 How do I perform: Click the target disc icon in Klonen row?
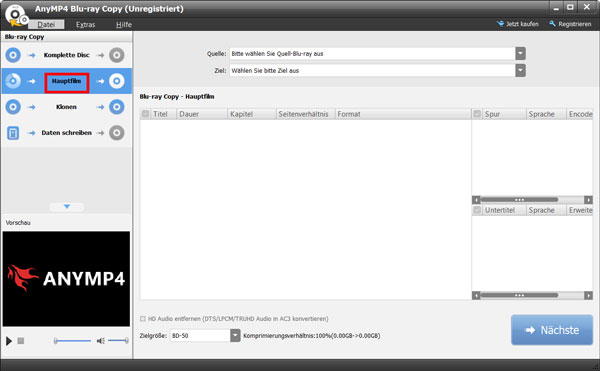117,107
